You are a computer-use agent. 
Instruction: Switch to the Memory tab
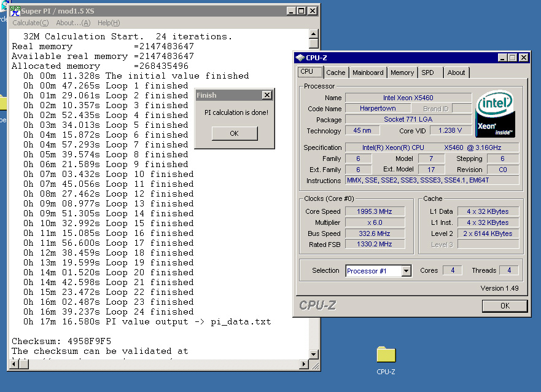tap(402, 73)
